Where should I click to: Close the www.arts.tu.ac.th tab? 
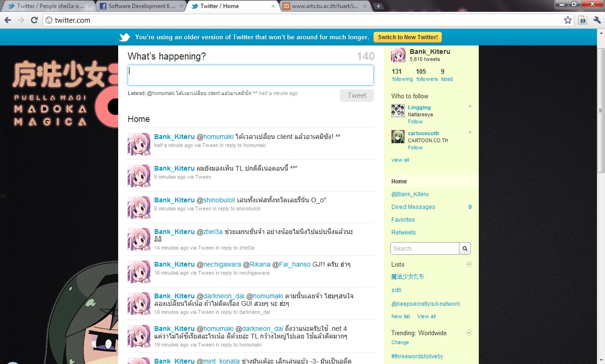coord(364,6)
